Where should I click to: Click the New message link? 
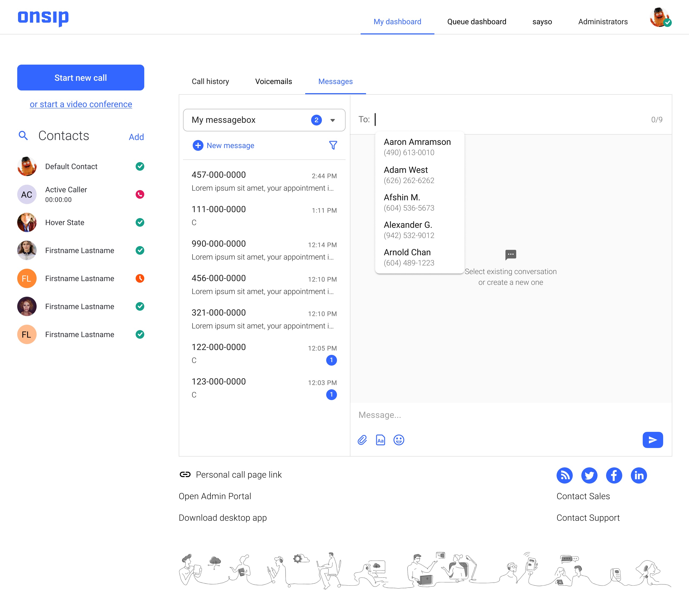click(230, 146)
